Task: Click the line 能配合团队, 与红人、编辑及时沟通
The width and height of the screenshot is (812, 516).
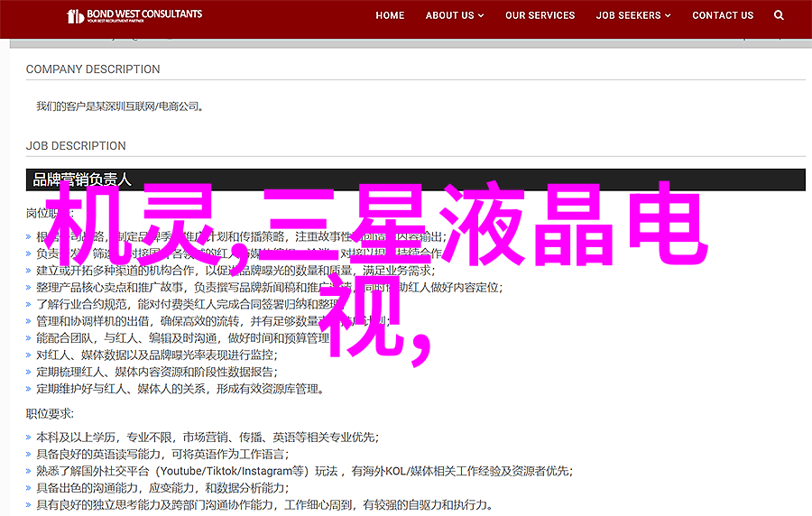Action: (x=182, y=338)
